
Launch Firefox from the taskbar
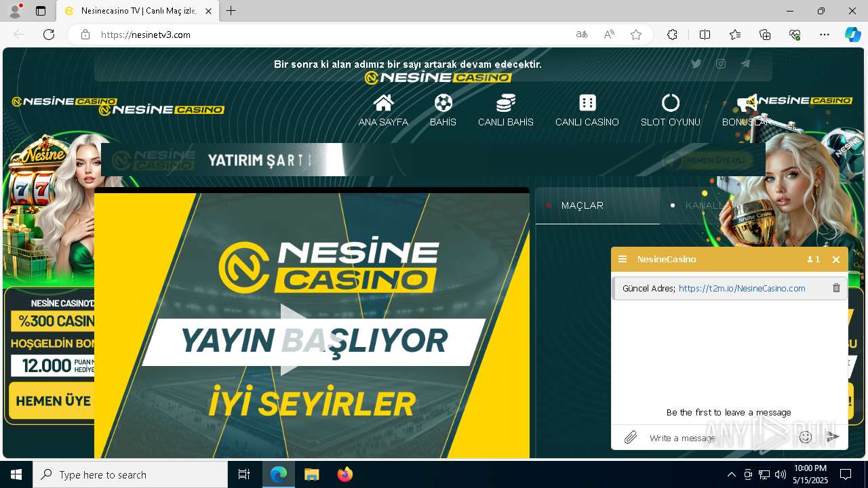(345, 474)
